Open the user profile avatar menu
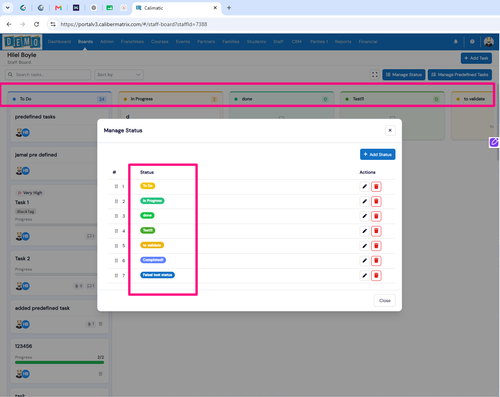The width and height of the screenshot is (500, 397). [x=489, y=42]
